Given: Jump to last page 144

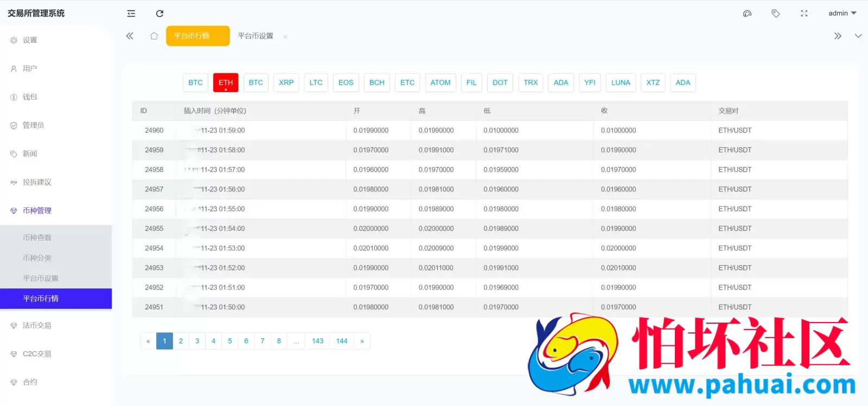Looking at the screenshot, I should click(342, 341).
